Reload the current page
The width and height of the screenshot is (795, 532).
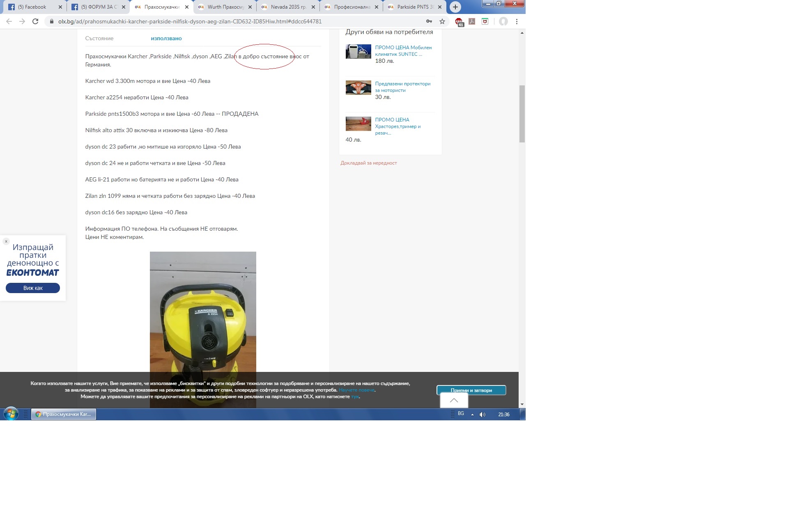[35, 21]
